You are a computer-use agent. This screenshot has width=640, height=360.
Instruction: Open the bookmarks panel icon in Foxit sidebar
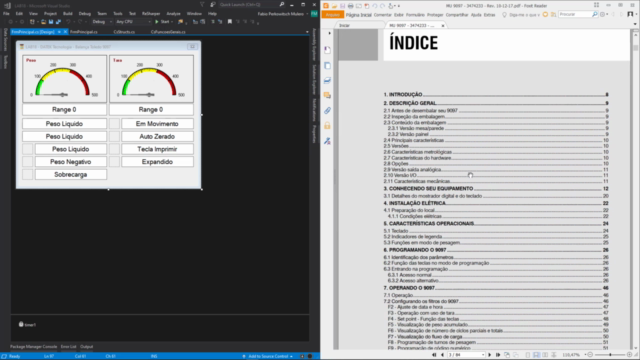(x=327, y=50)
